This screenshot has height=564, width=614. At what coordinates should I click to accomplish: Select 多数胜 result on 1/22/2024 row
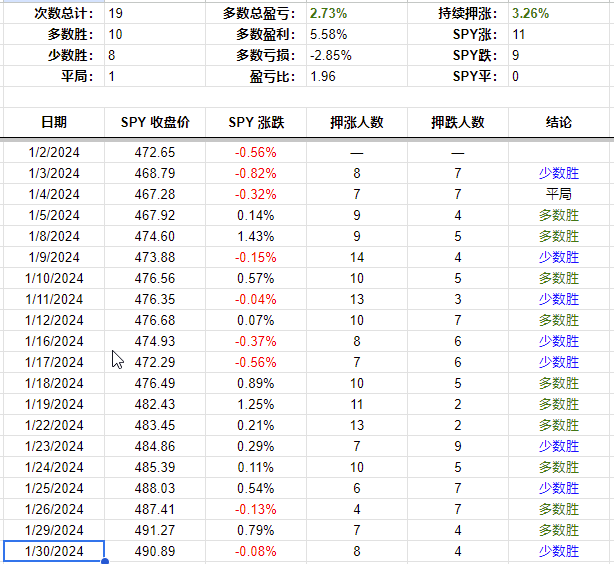(559, 425)
